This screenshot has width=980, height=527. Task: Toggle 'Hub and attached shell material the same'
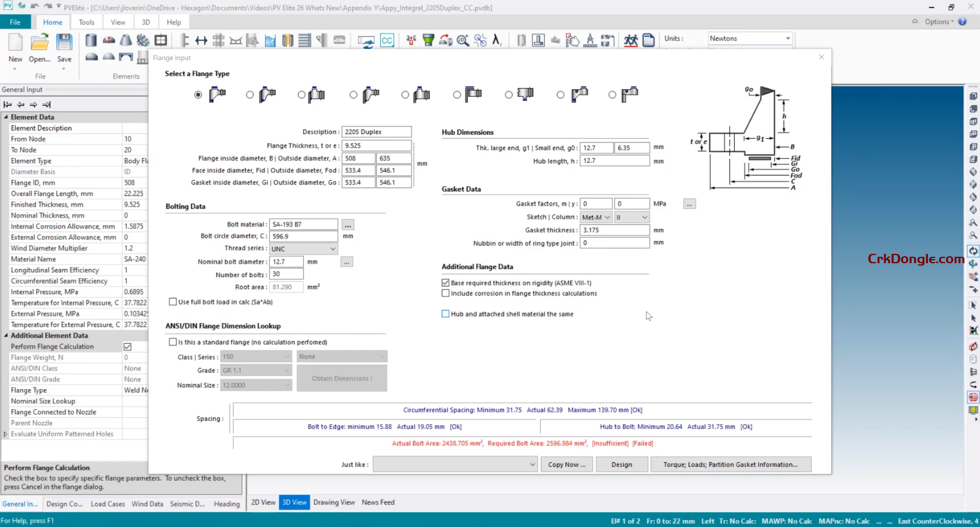446,314
